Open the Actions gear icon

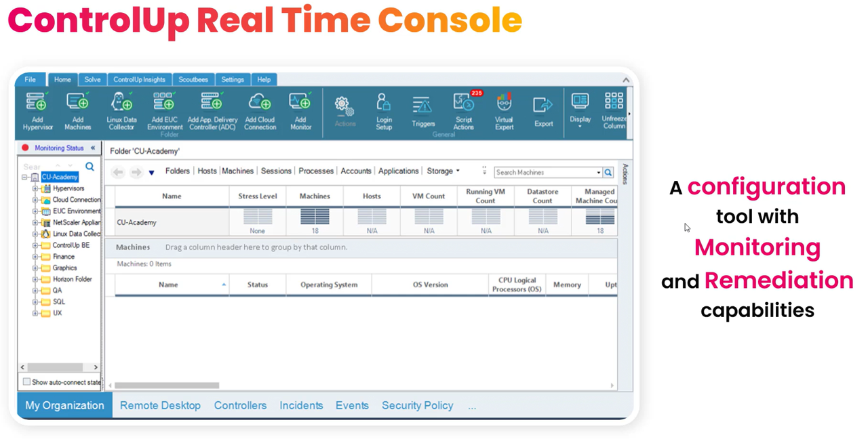click(344, 106)
